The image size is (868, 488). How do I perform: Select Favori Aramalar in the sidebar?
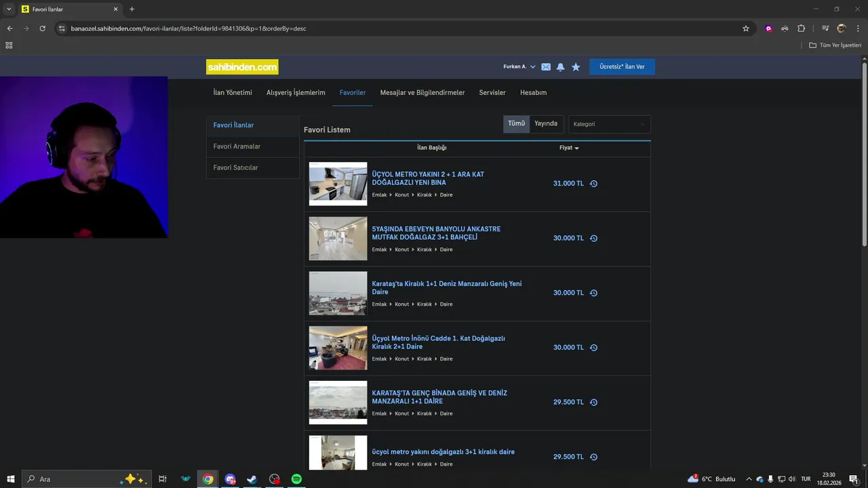pos(253,146)
